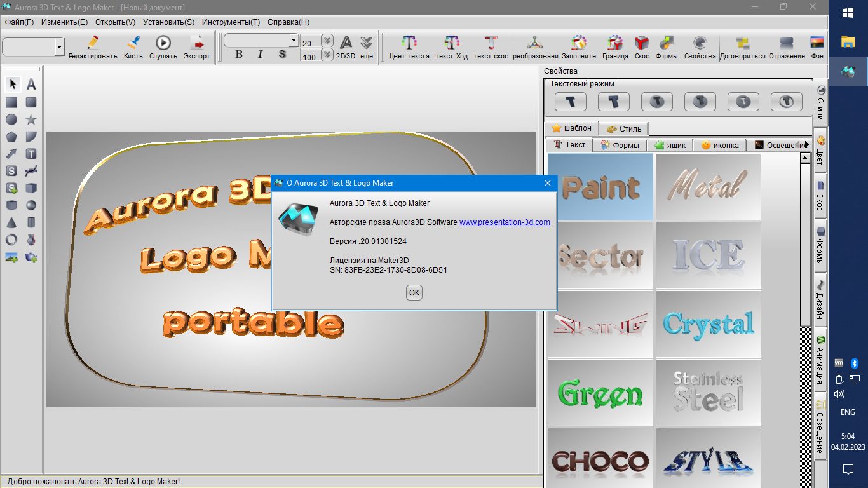Open Цвет текста color tool
The image size is (868, 488).
click(409, 48)
